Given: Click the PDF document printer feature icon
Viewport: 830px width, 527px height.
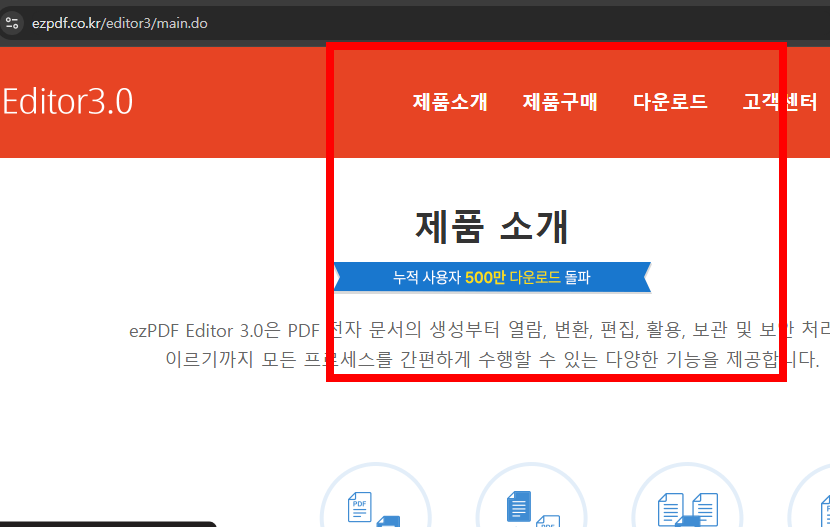Looking at the screenshot, I should [x=375, y=496].
